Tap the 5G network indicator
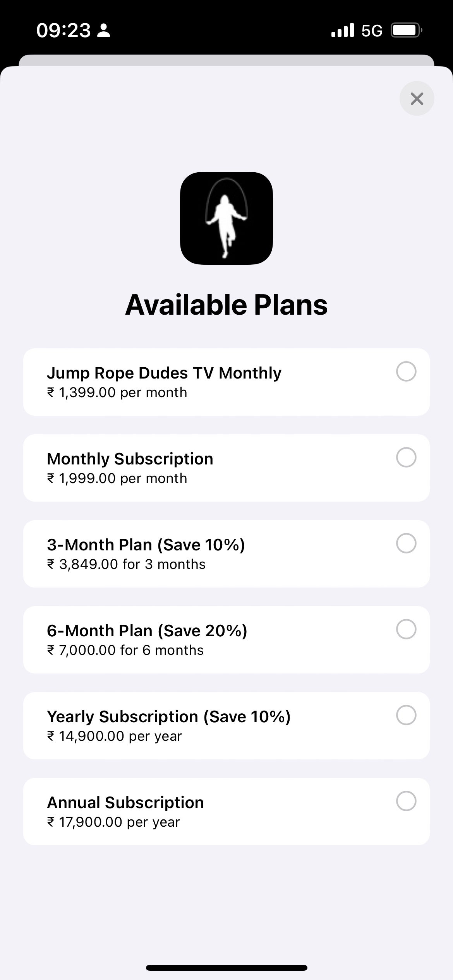This screenshot has height=980, width=453. click(x=372, y=31)
